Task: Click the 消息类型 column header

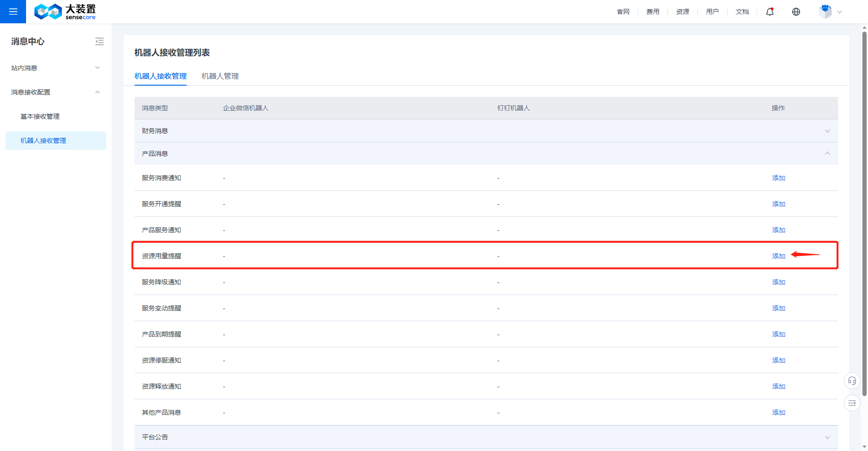Action: click(x=155, y=108)
